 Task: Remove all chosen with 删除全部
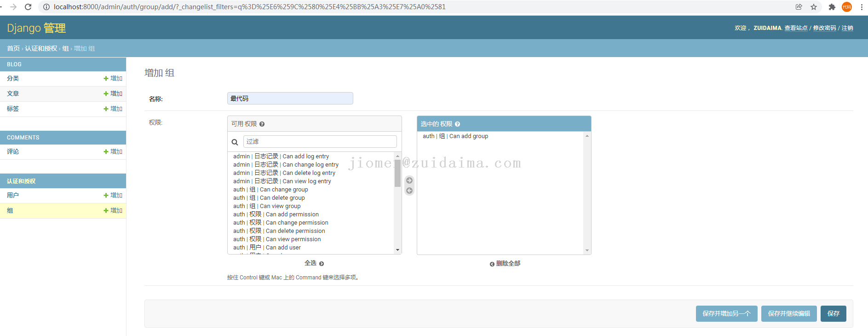click(505, 264)
